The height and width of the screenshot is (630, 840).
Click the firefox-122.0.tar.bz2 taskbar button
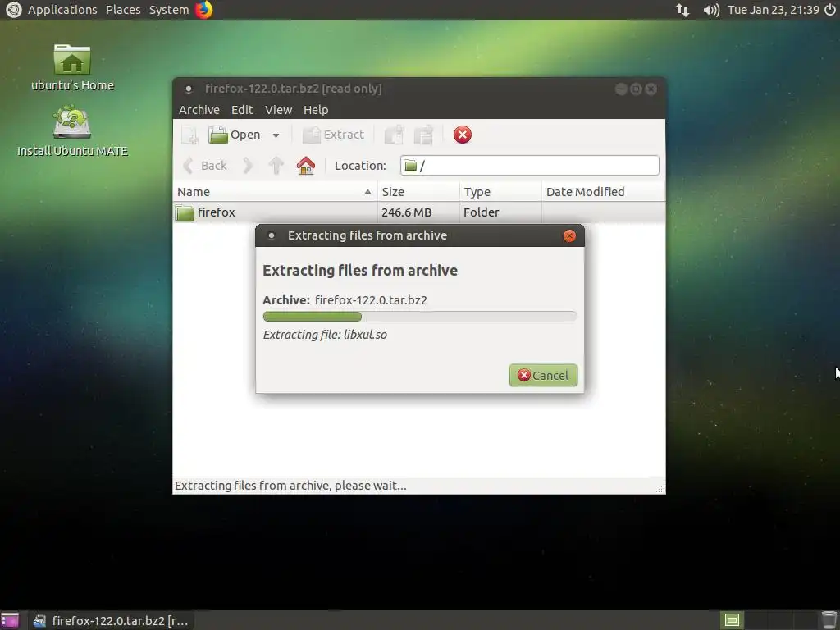[x=111, y=621]
